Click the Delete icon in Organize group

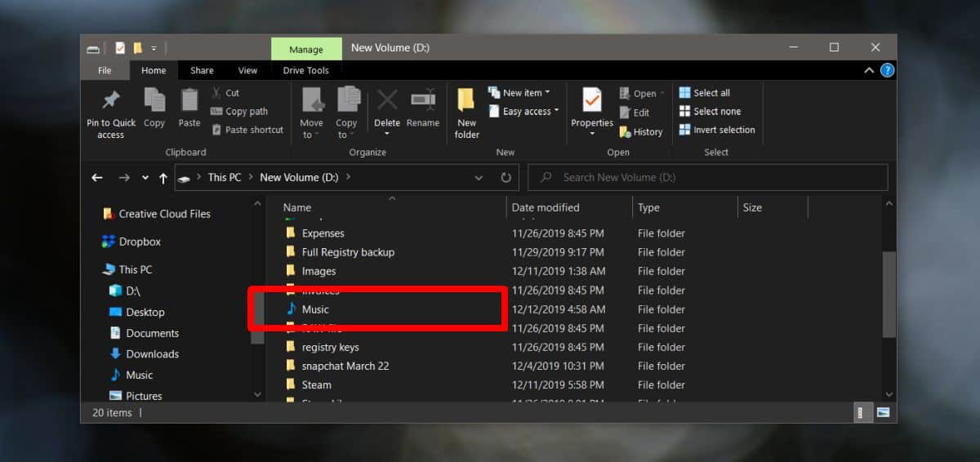[x=387, y=101]
